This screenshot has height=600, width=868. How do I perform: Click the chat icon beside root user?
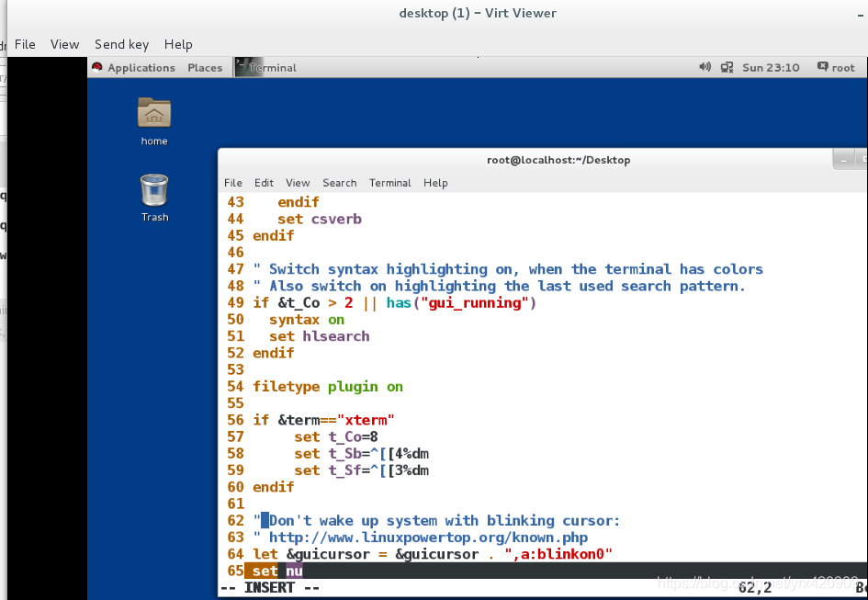click(823, 67)
